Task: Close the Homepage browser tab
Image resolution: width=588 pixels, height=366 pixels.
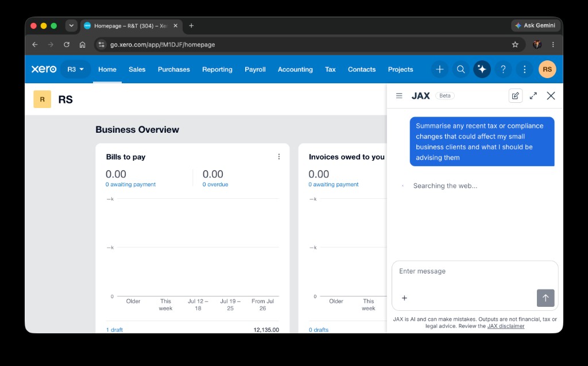Action: coord(176,25)
